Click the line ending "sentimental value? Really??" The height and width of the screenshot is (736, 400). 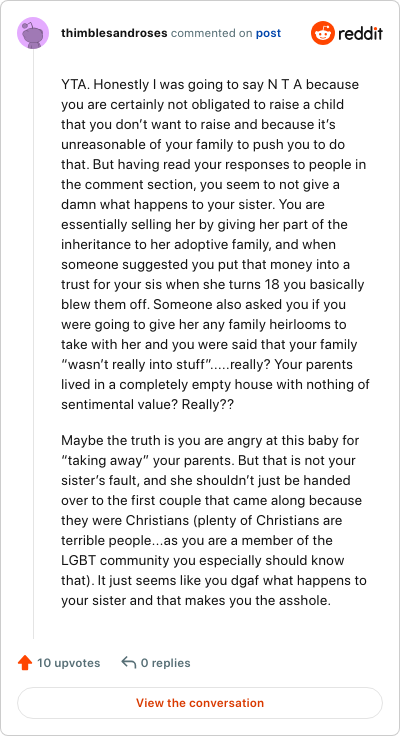(147, 405)
